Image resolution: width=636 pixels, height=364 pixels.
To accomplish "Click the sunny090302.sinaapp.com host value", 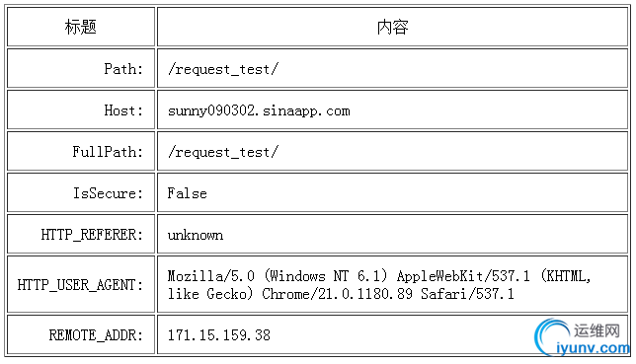I will (259, 110).
